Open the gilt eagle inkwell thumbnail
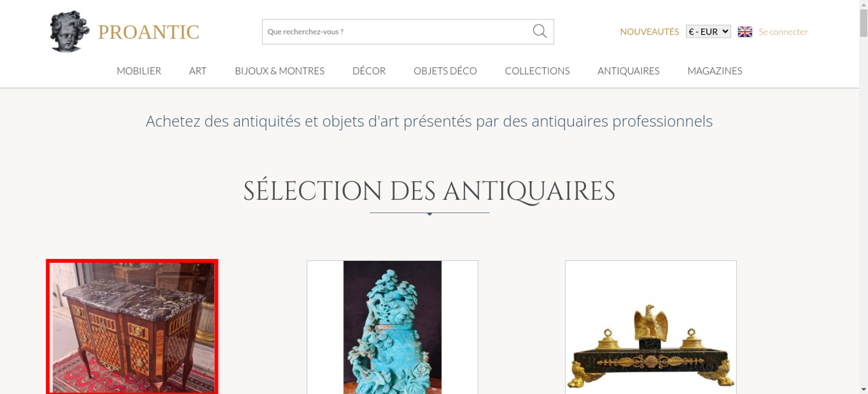The image size is (868, 394). (x=651, y=327)
